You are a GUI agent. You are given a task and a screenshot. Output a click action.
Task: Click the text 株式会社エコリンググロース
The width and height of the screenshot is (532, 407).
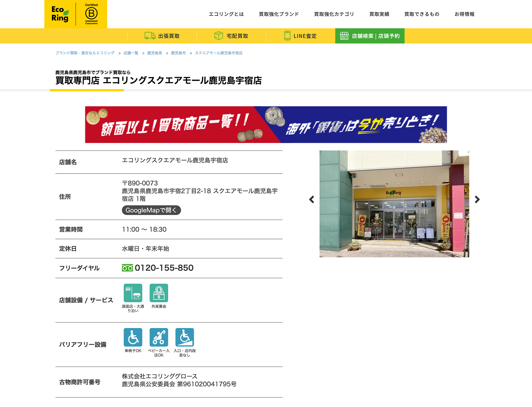160,376
